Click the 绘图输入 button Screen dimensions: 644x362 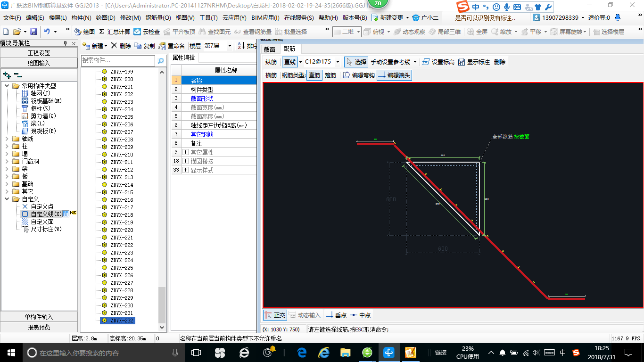point(39,63)
